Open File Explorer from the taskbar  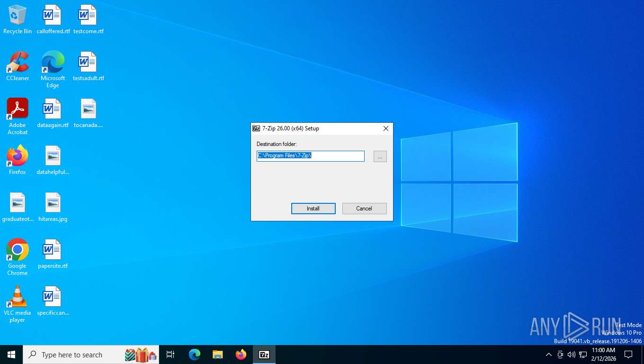point(218,355)
